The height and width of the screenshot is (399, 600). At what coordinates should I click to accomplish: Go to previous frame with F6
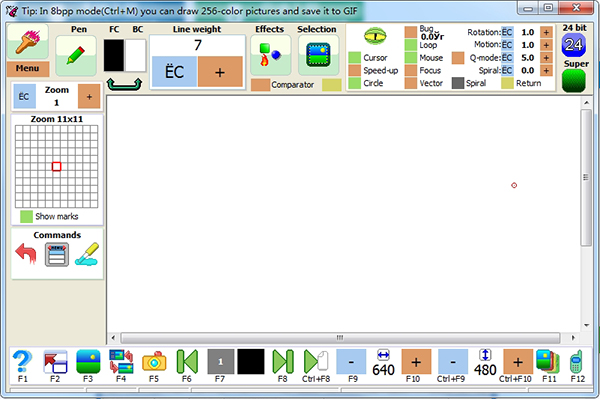coord(187,362)
